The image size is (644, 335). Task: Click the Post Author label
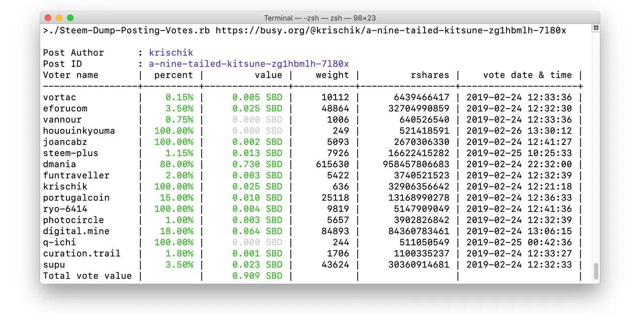(x=73, y=53)
